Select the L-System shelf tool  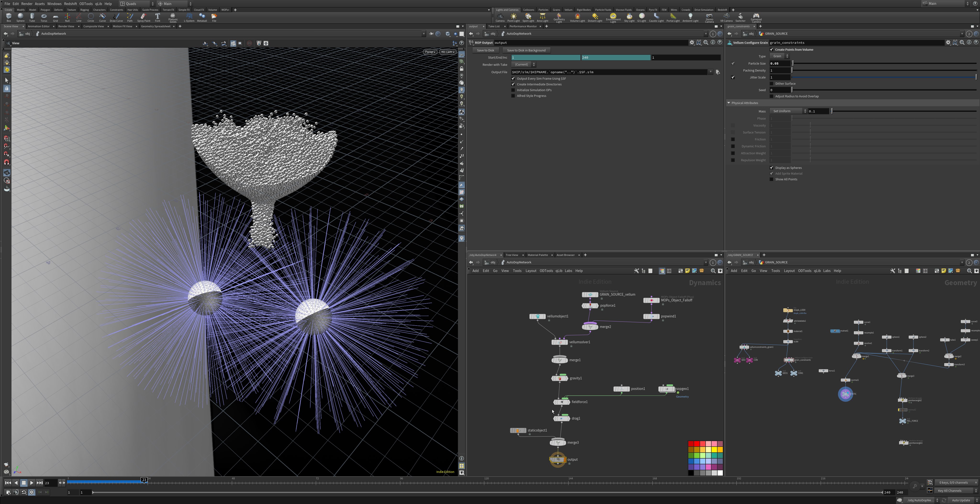pyautogui.click(x=189, y=17)
